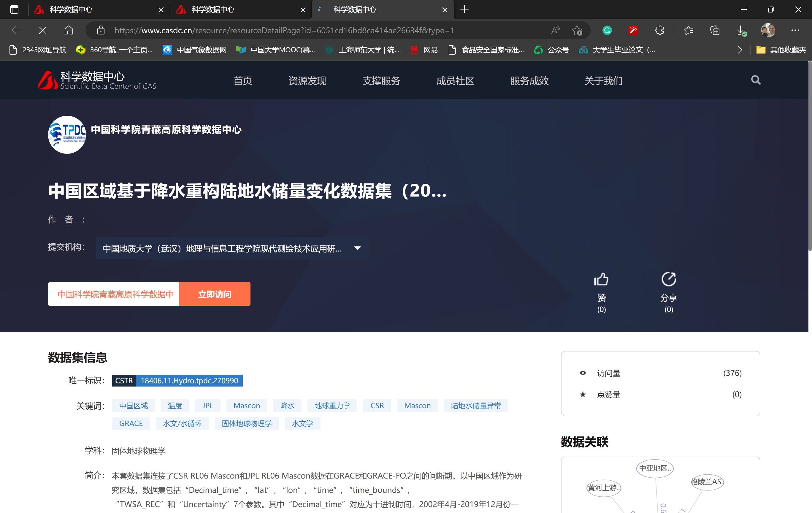
Task: Click the thumbs-up 赞 icon
Action: coord(601,279)
